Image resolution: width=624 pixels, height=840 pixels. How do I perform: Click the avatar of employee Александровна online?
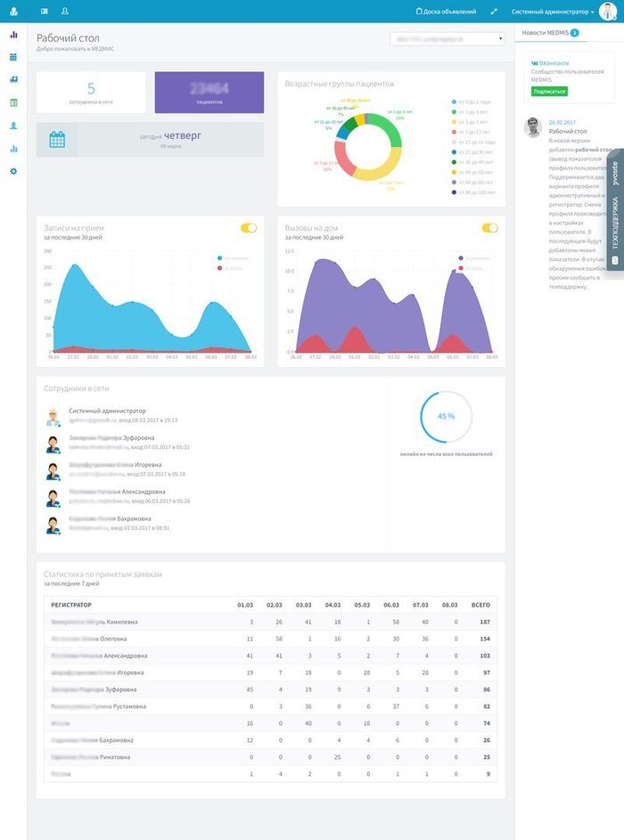53,498
